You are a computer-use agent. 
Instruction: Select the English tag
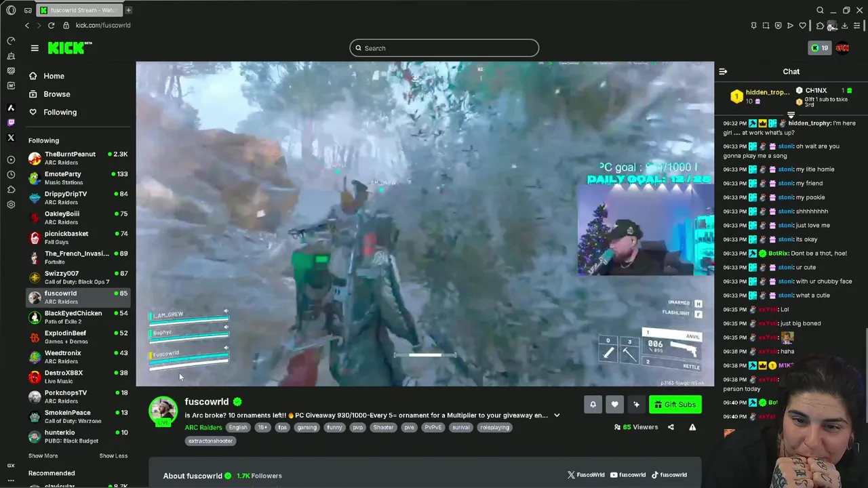coord(238,428)
